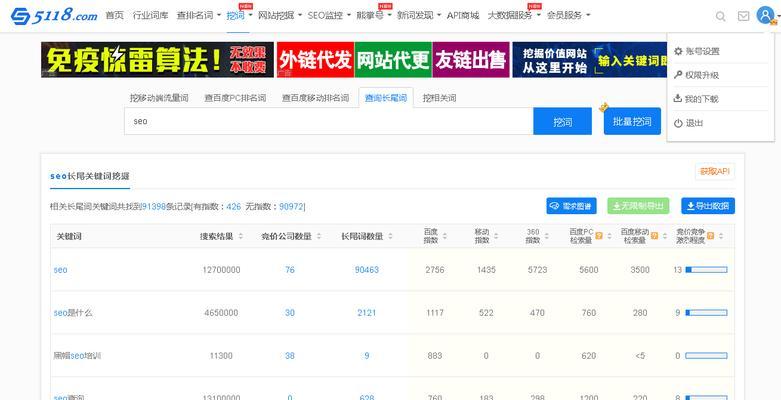Open API商城 in the top navigation
Image resolution: width=781 pixels, height=400 pixels.
[463, 15]
